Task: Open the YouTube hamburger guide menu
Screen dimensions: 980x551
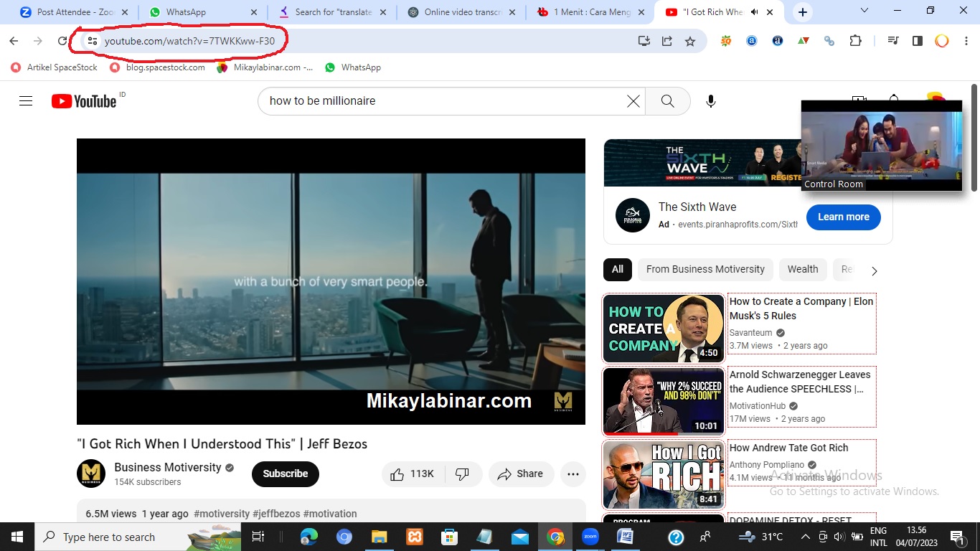Action: pos(26,101)
